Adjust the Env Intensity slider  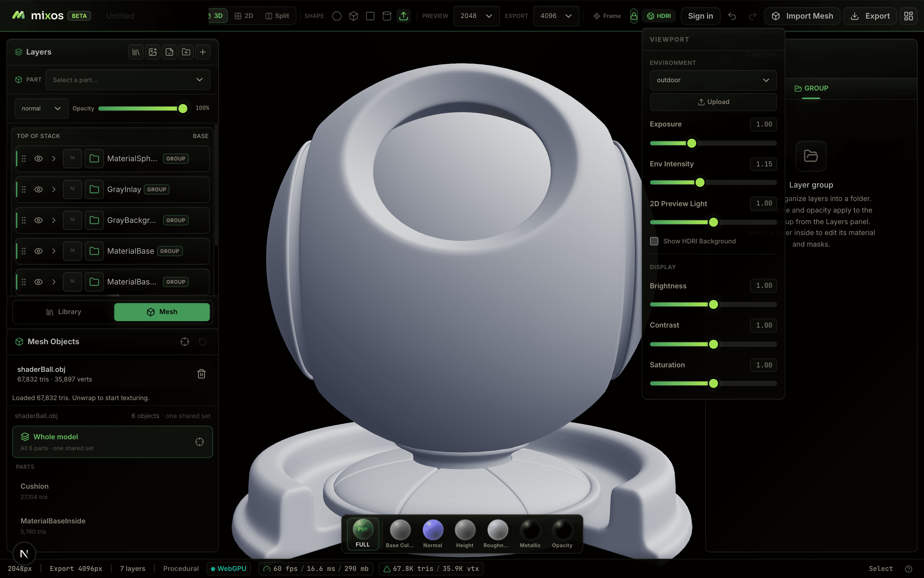[713, 183]
